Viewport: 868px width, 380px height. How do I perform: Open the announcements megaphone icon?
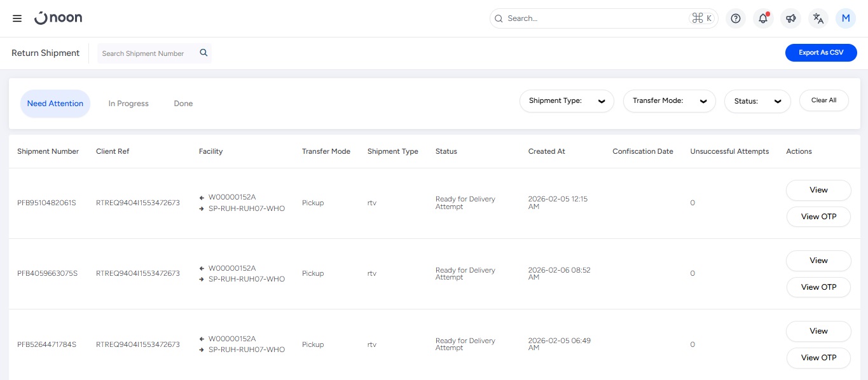tap(790, 18)
